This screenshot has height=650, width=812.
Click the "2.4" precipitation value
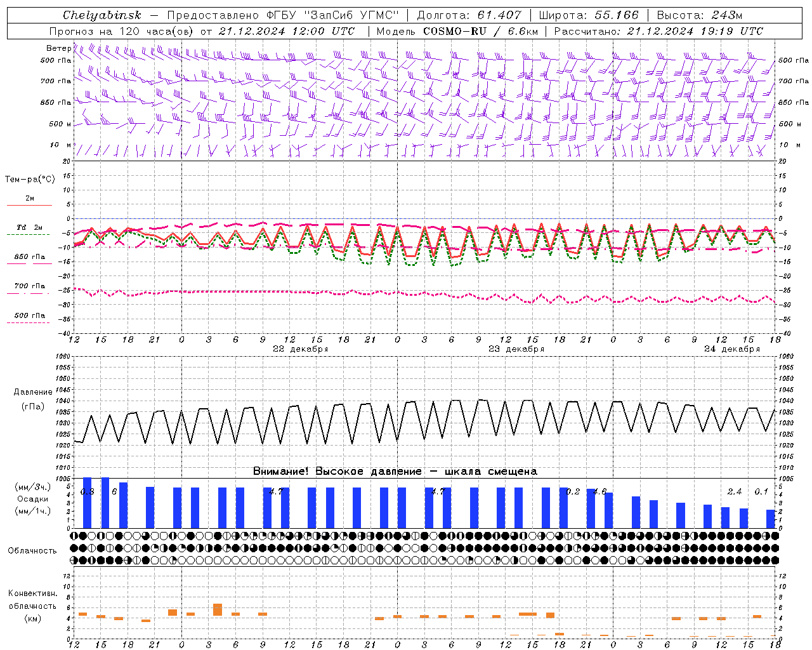(735, 492)
